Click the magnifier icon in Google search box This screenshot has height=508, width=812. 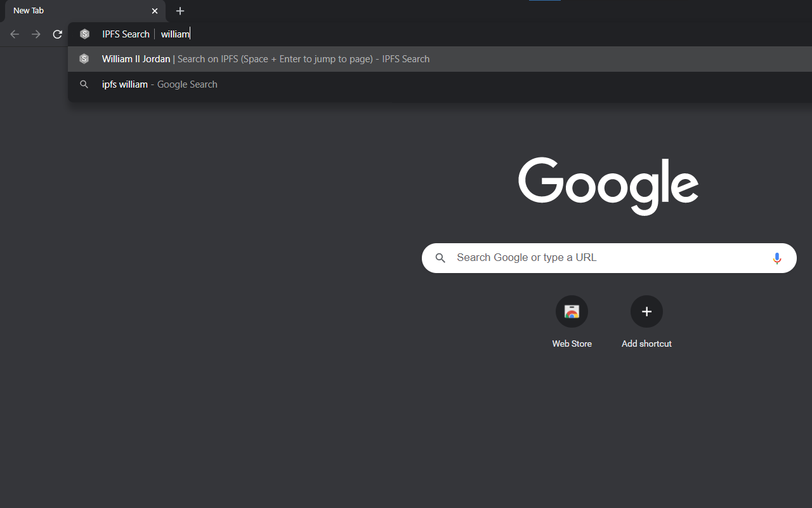pyautogui.click(x=440, y=258)
